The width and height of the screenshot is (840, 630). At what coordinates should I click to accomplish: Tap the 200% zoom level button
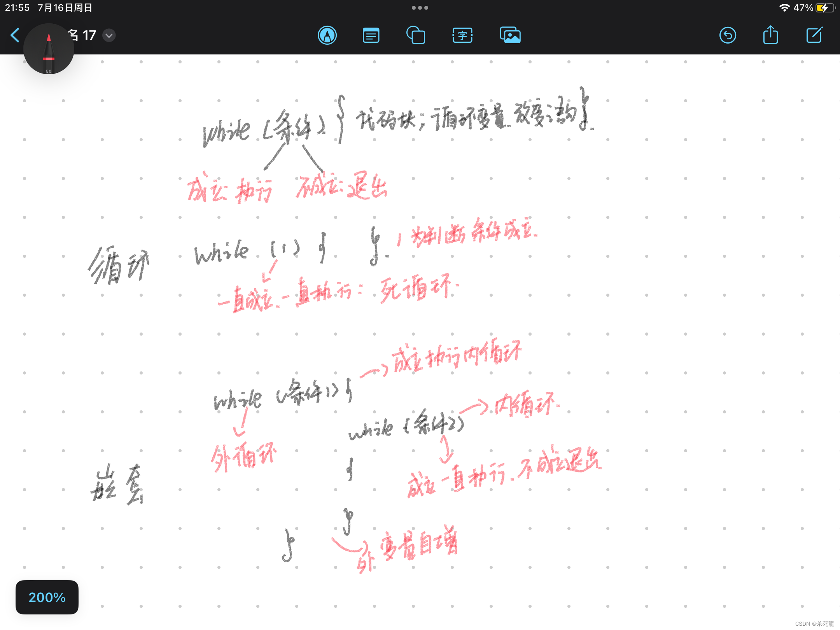tap(47, 598)
